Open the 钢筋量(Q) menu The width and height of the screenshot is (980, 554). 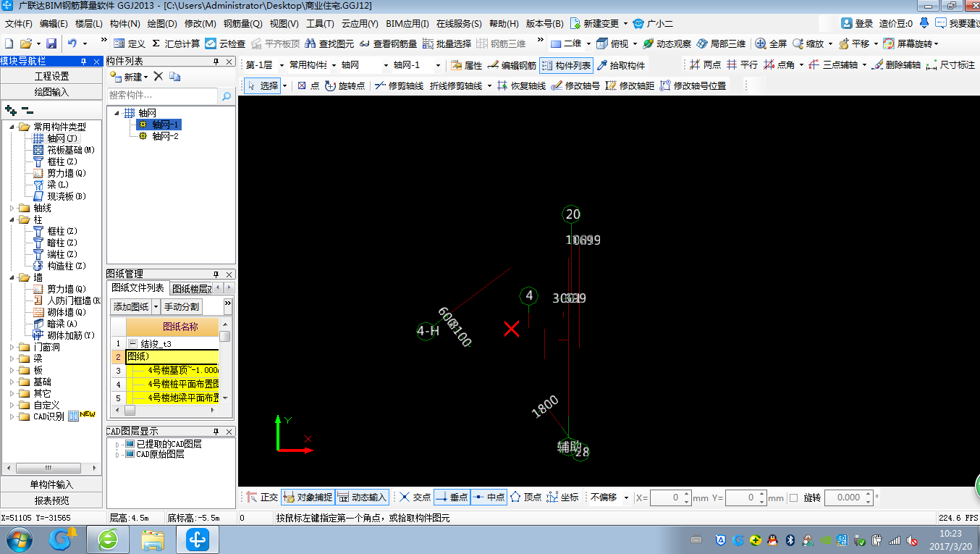(x=242, y=23)
